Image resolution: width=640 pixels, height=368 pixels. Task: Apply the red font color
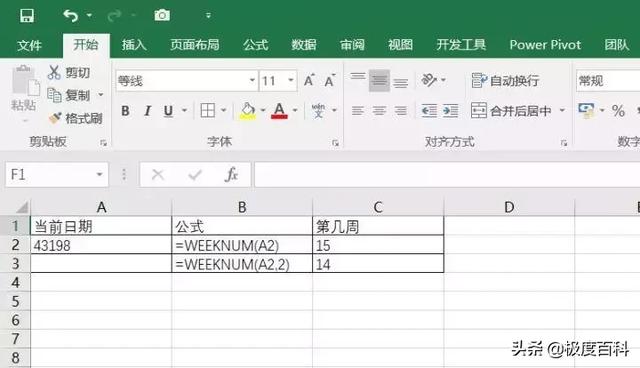[279, 111]
